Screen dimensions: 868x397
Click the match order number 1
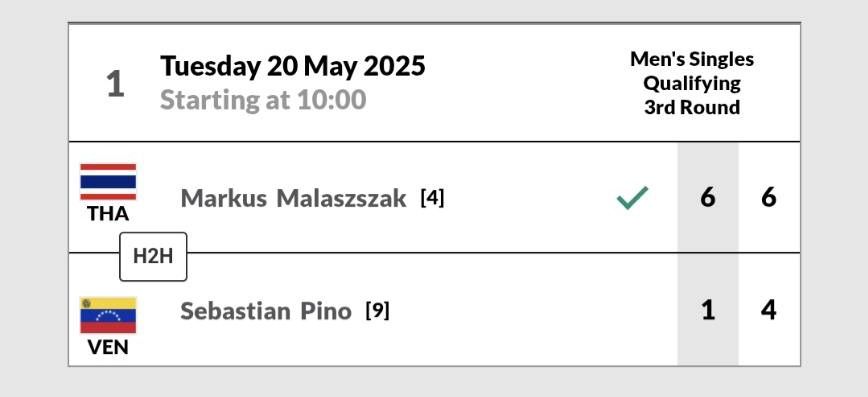click(115, 85)
